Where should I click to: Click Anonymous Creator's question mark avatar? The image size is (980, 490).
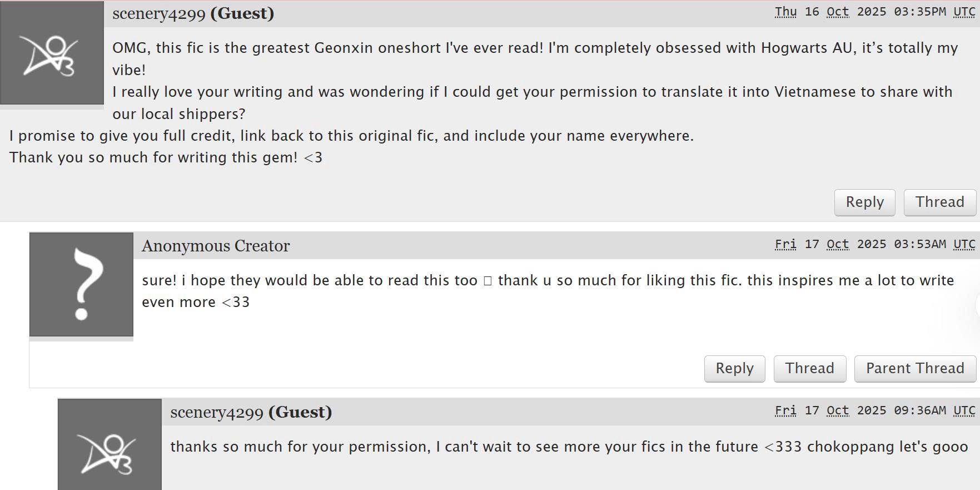[x=81, y=284]
